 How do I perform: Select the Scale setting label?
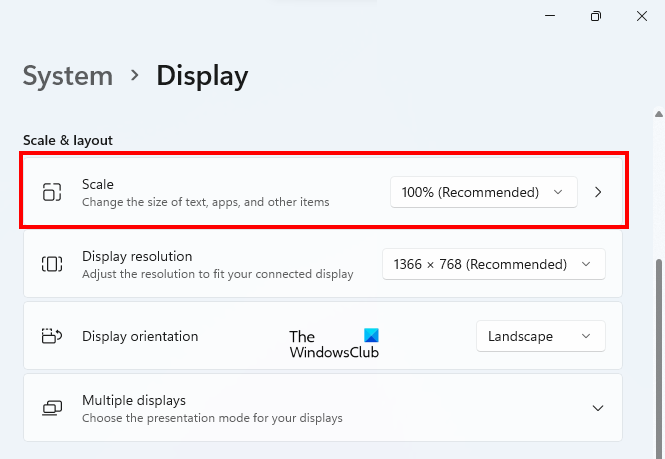[98, 184]
